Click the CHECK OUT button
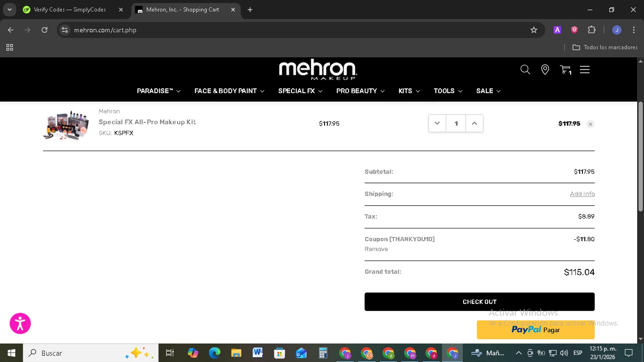 tap(480, 302)
